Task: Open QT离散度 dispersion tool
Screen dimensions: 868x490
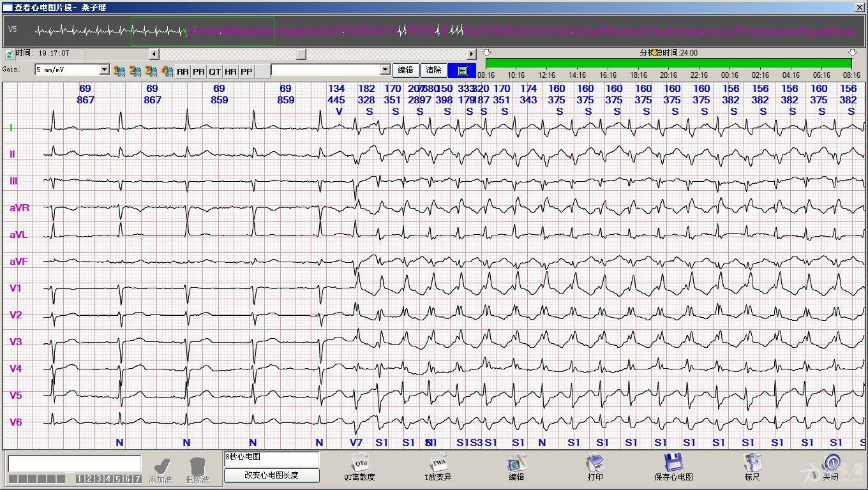Action: [359, 466]
